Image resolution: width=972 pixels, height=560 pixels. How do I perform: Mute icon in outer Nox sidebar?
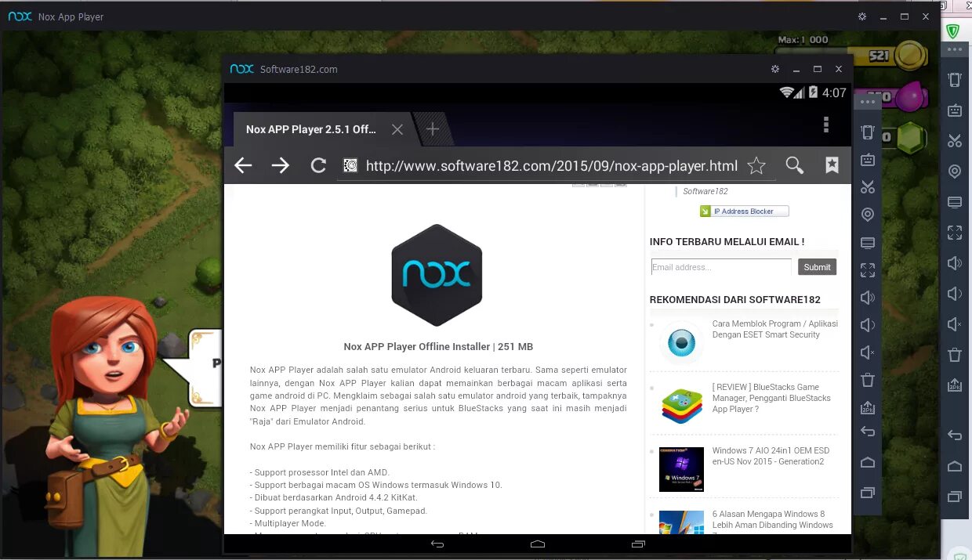coord(955,324)
